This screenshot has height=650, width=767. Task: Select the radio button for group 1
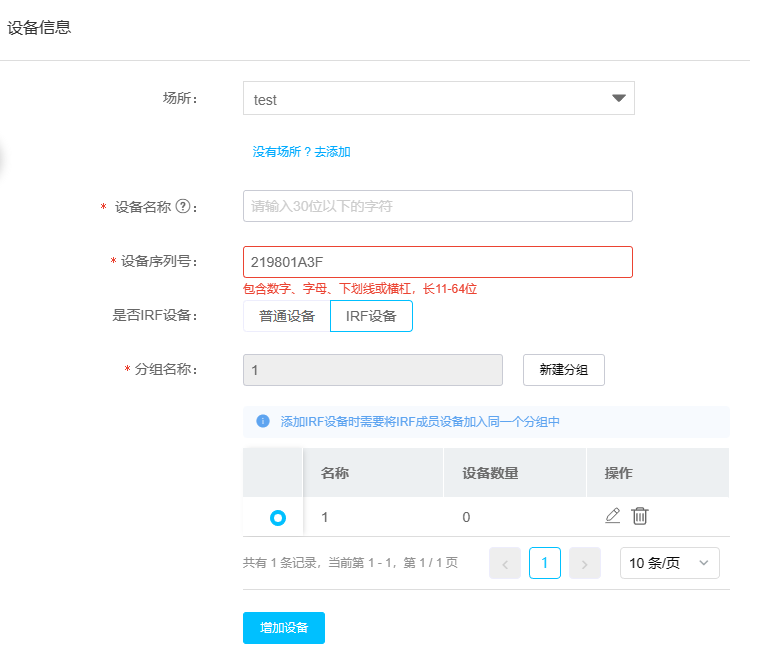coord(278,518)
